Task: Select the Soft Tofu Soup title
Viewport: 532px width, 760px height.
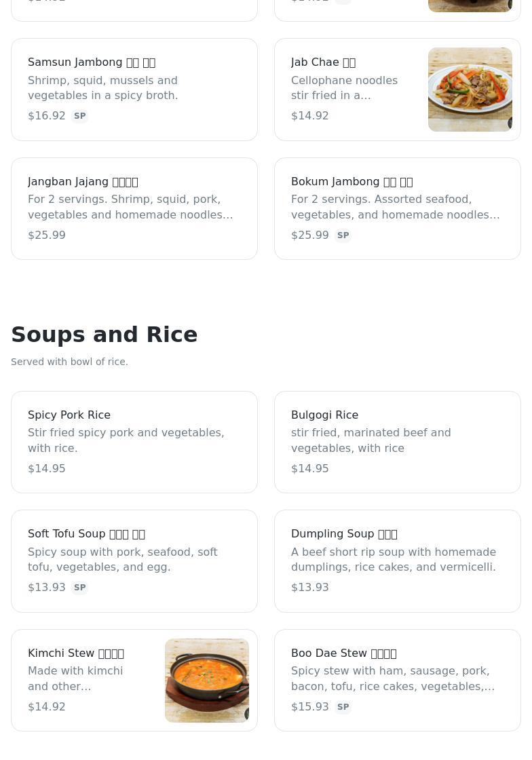Action: pos(86,534)
